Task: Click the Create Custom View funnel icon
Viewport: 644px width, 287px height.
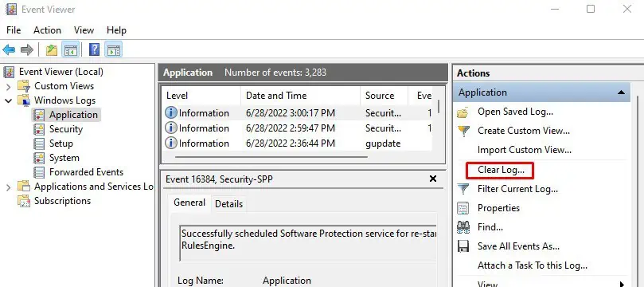Action: (x=463, y=132)
